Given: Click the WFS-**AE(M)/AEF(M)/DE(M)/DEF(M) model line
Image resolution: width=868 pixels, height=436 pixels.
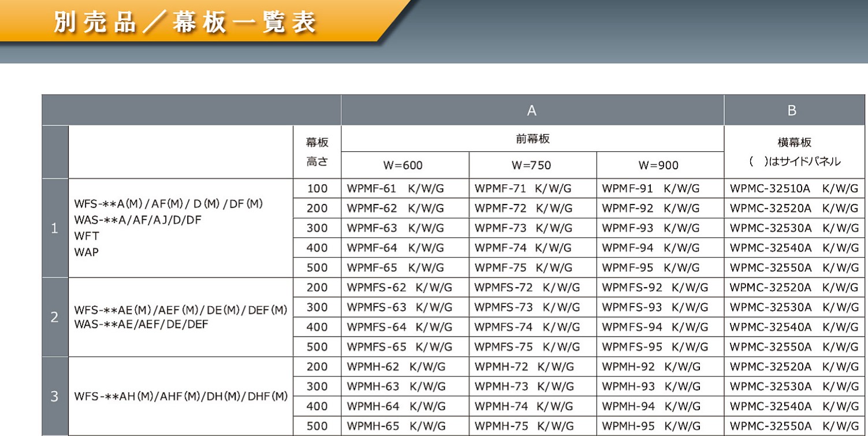Looking at the screenshot, I should pyautogui.click(x=181, y=310).
